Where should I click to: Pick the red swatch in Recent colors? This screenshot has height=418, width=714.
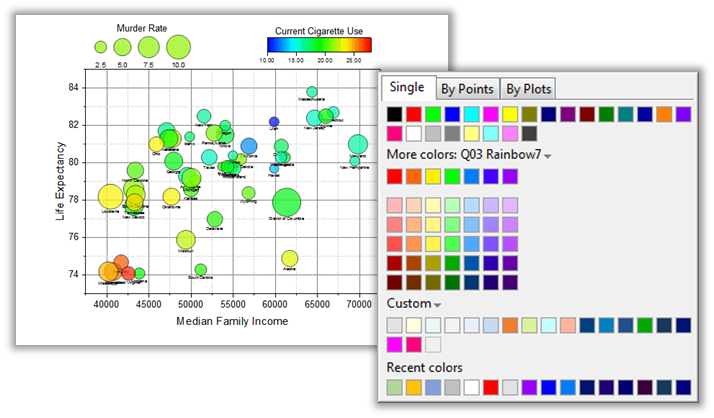pyautogui.click(x=491, y=387)
